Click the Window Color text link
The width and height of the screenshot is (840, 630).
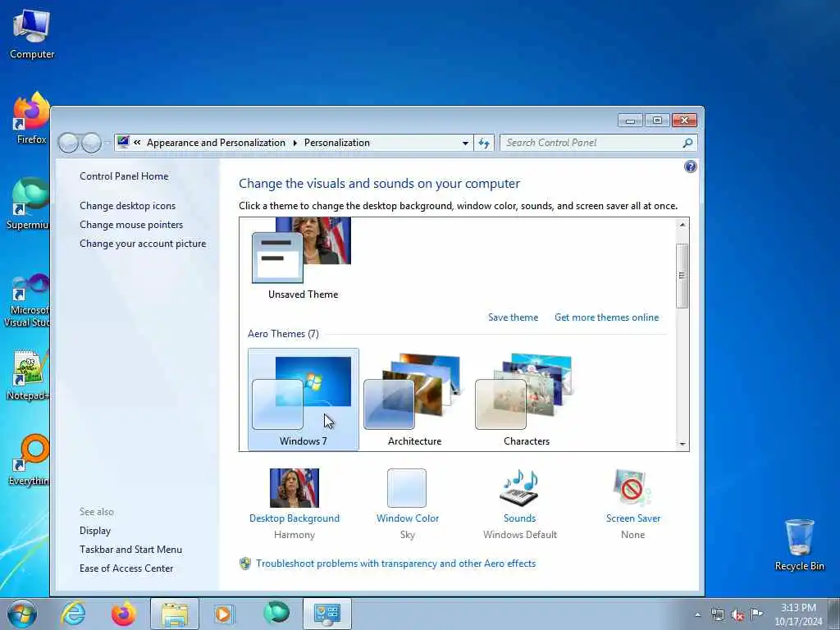(x=407, y=518)
